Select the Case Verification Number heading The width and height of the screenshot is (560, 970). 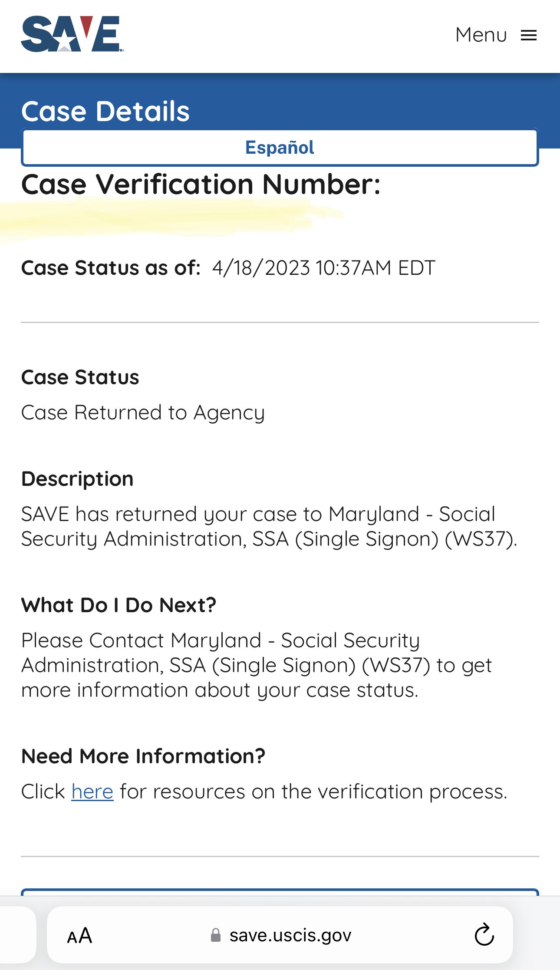coord(201,184)
